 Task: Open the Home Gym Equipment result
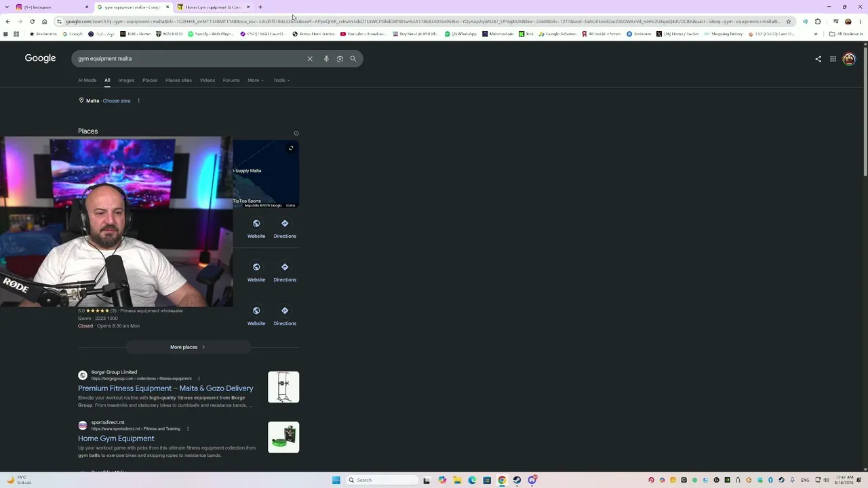pyautogui.click(x=116, y=439)
